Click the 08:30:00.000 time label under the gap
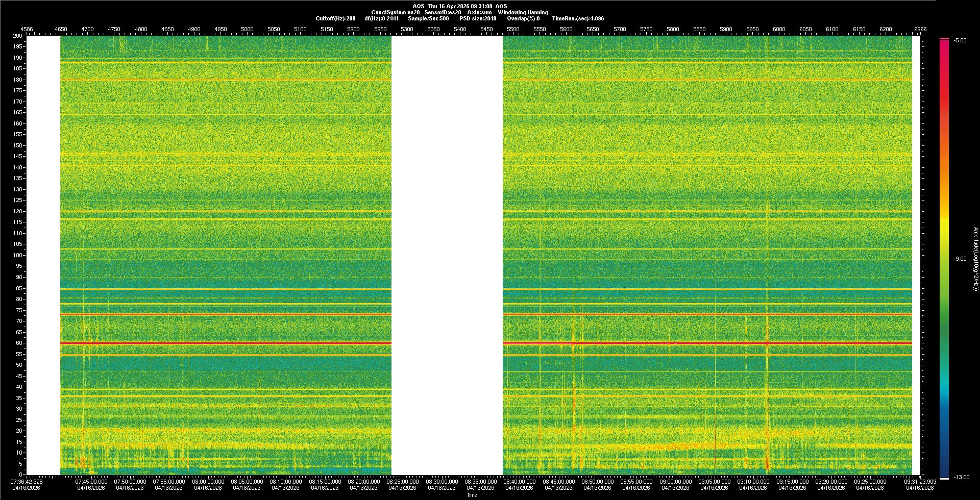980x500 pixels. pos(442,482)
